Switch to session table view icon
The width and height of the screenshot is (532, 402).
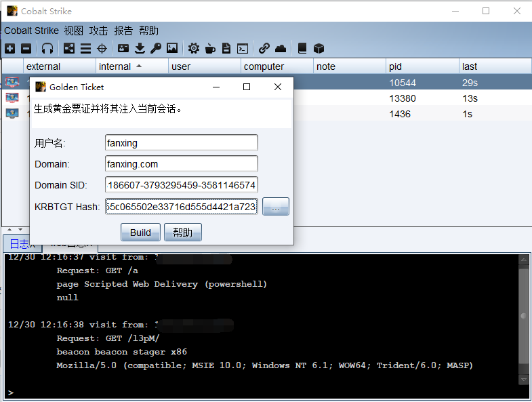[85, 49]
